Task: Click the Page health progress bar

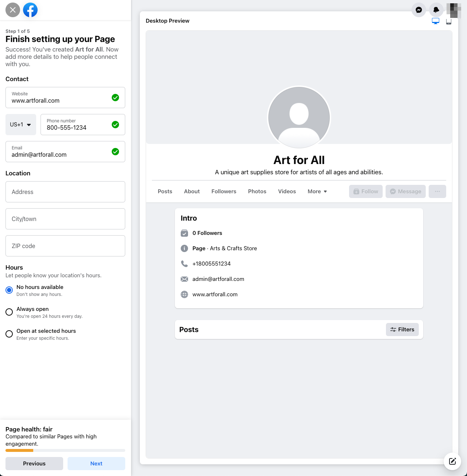Action: coord(65,450)
